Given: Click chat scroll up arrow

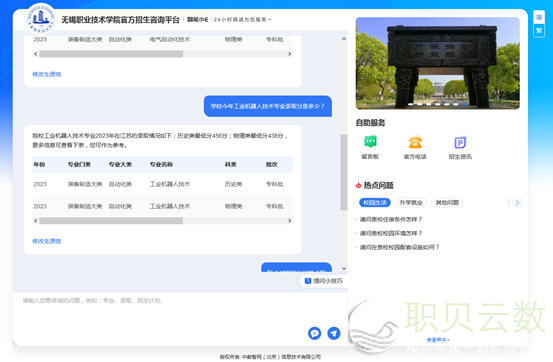Looking at the screenshot, I should [x=344, y=39].
